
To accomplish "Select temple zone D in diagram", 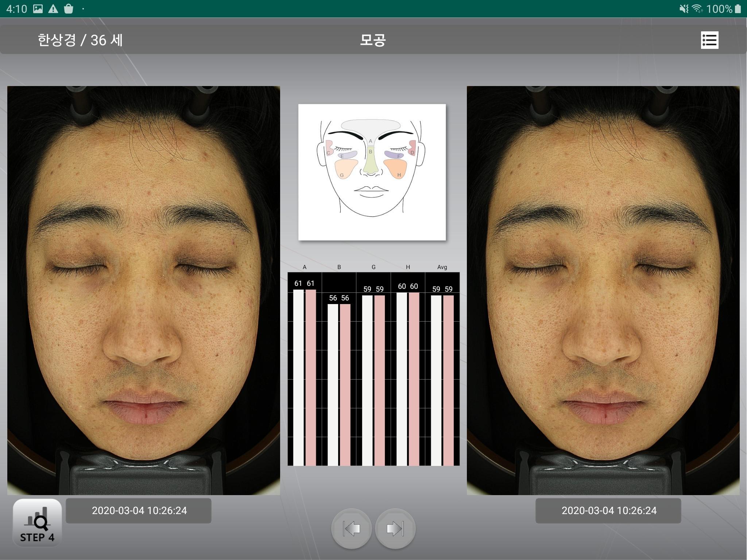I will point(412,148).
